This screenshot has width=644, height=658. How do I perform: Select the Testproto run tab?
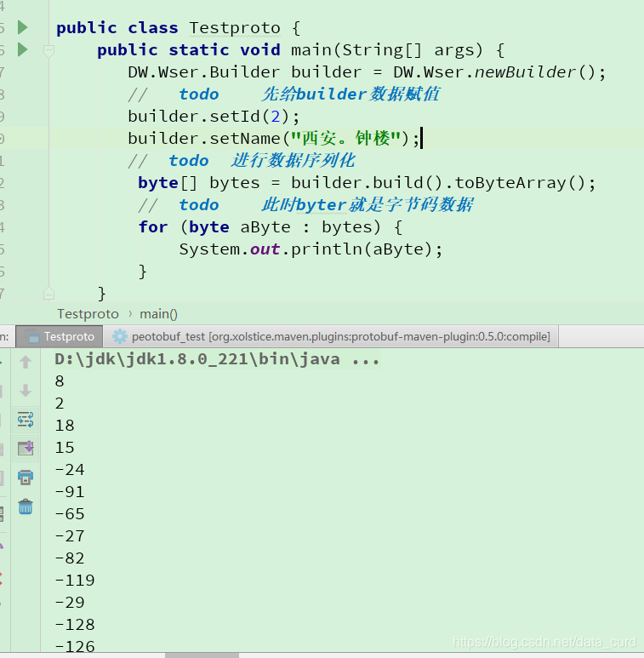[x=60, y=336]
